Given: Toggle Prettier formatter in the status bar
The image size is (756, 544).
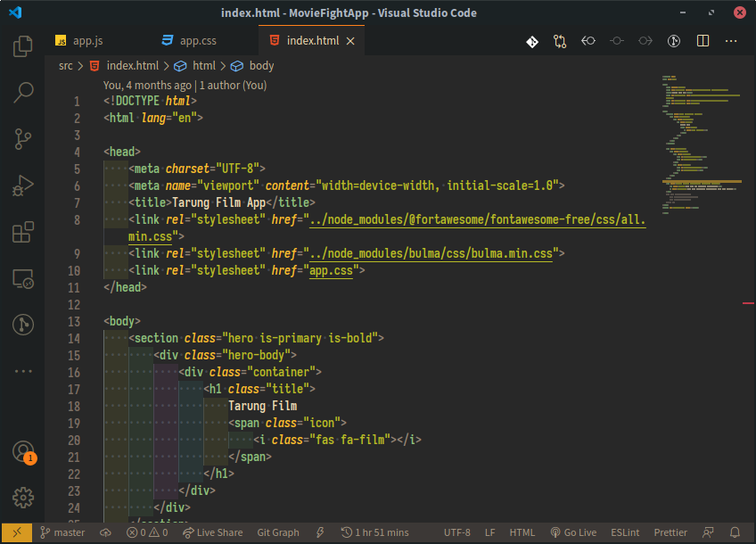Looking at the screenshot, I should 670,532.
